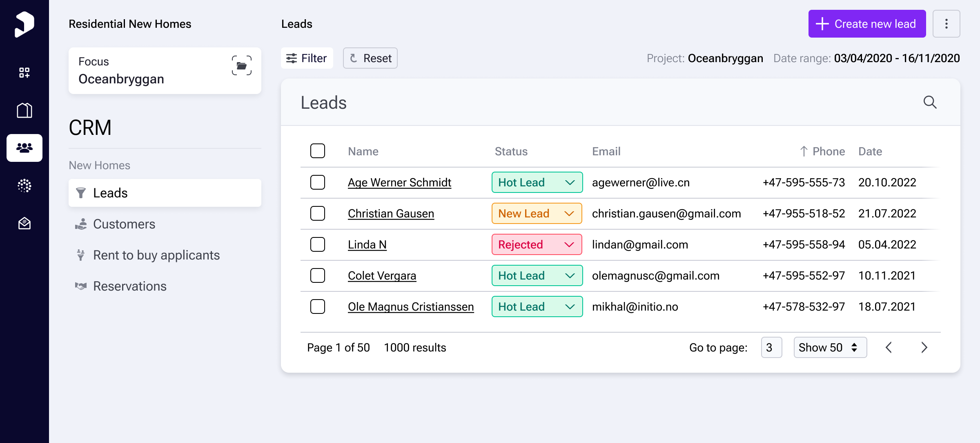Open New Lead status dropdown

click(x=537, y=213)
